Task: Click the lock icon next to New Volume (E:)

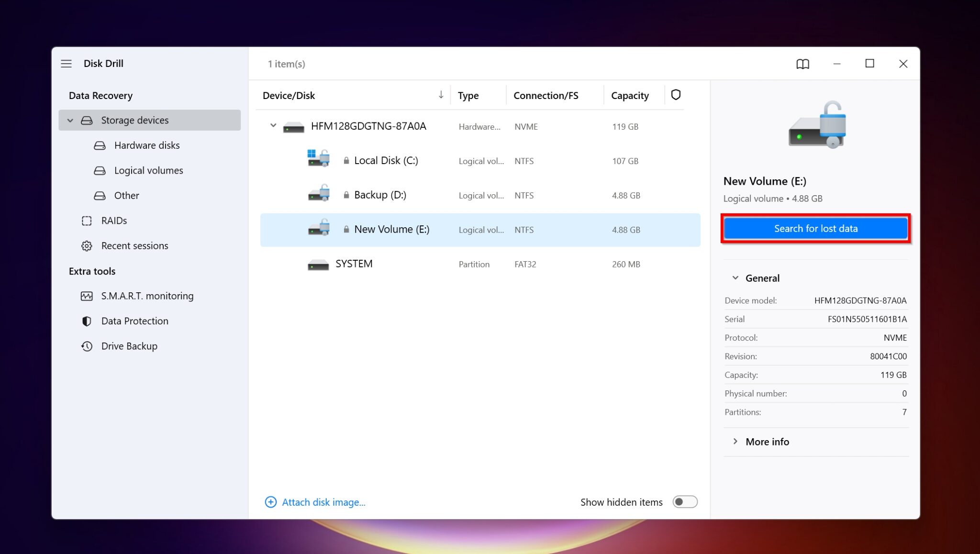Action: tap(346, 229)
